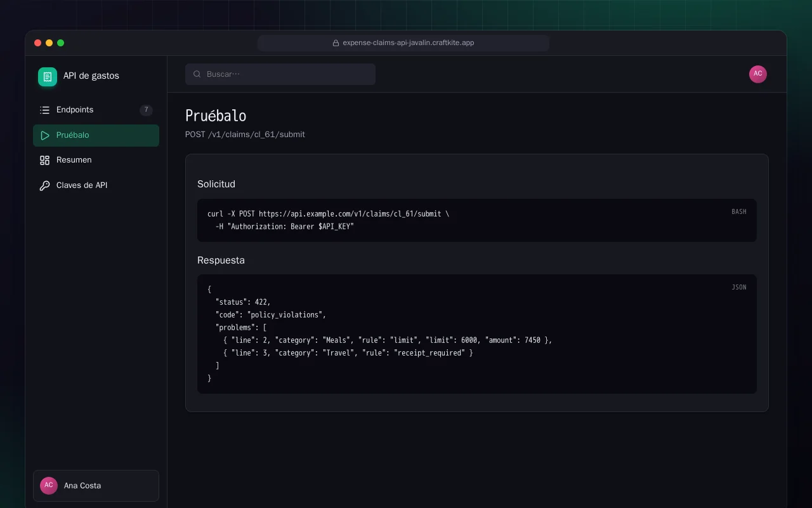Open Endpoints list icon in sidebar
The height and width of the screenshot is (508, 812).
[x=44, y=110]
